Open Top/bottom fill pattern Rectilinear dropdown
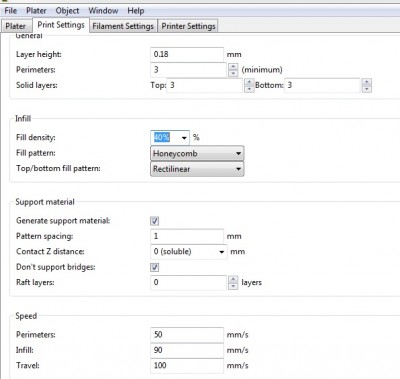400x379 pixels. [197, 169]
